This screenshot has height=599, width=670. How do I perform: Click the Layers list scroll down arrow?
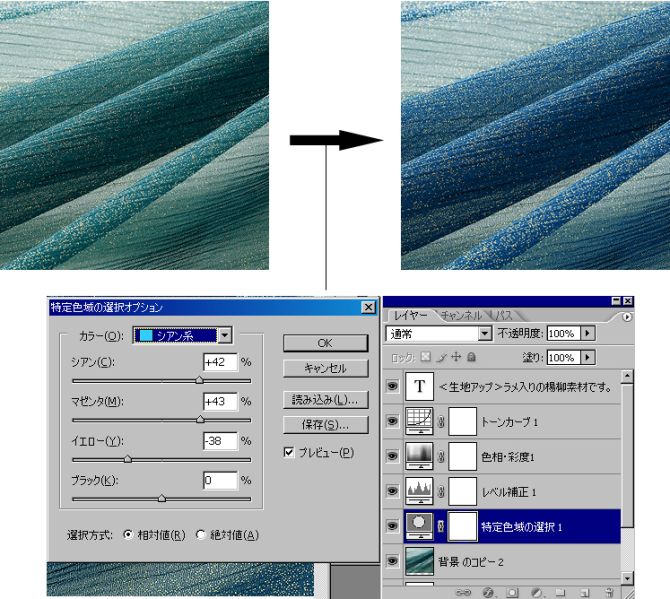(x=627, y=578)
